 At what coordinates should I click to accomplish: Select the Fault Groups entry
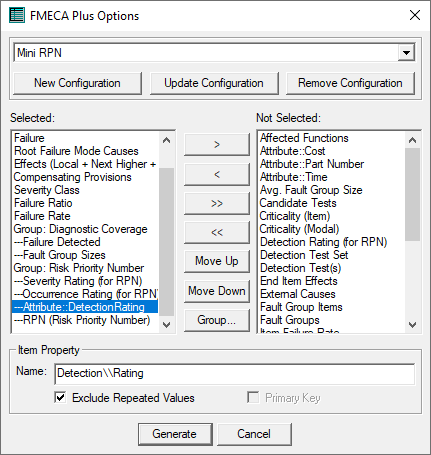click(332, 320)
